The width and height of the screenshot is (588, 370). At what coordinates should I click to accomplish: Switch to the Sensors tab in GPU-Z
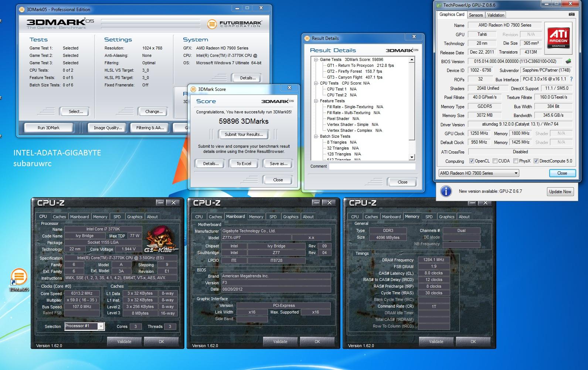(x=476, y=15)
